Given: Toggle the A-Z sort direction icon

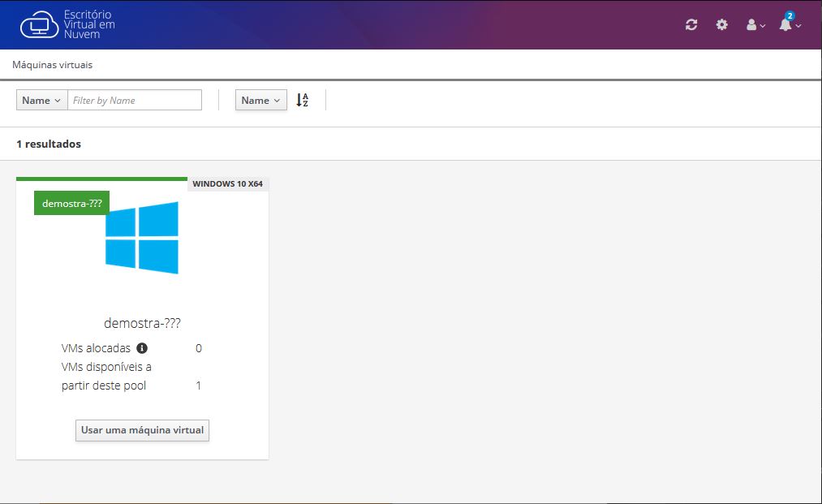Looking at the screenshot, I should (x=302, y=100).
